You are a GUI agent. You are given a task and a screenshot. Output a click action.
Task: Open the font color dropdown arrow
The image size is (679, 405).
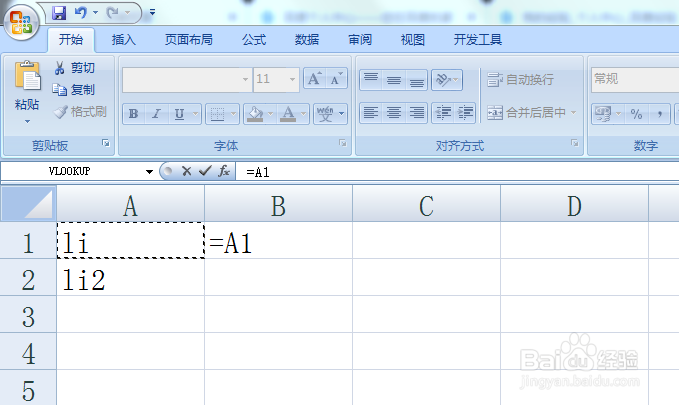pos(304,114)
